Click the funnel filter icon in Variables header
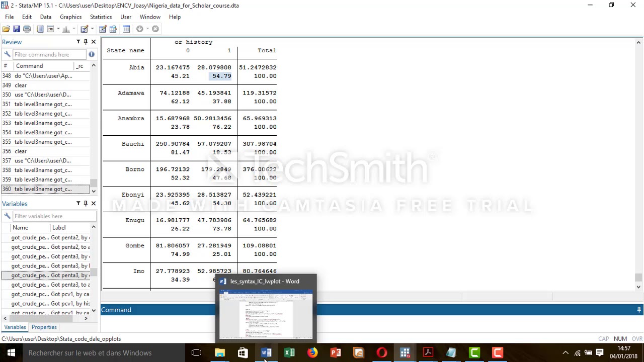Screen dimensions: 644x362 (78, 203)
